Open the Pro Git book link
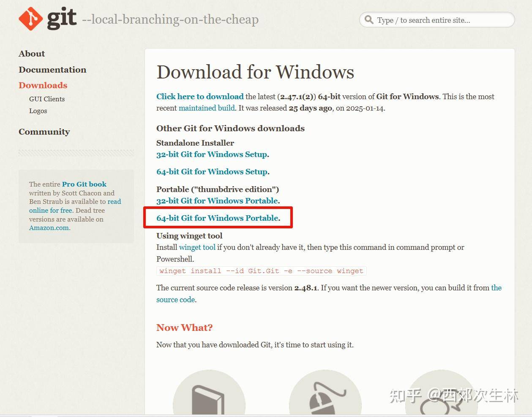 coord(84,184)
